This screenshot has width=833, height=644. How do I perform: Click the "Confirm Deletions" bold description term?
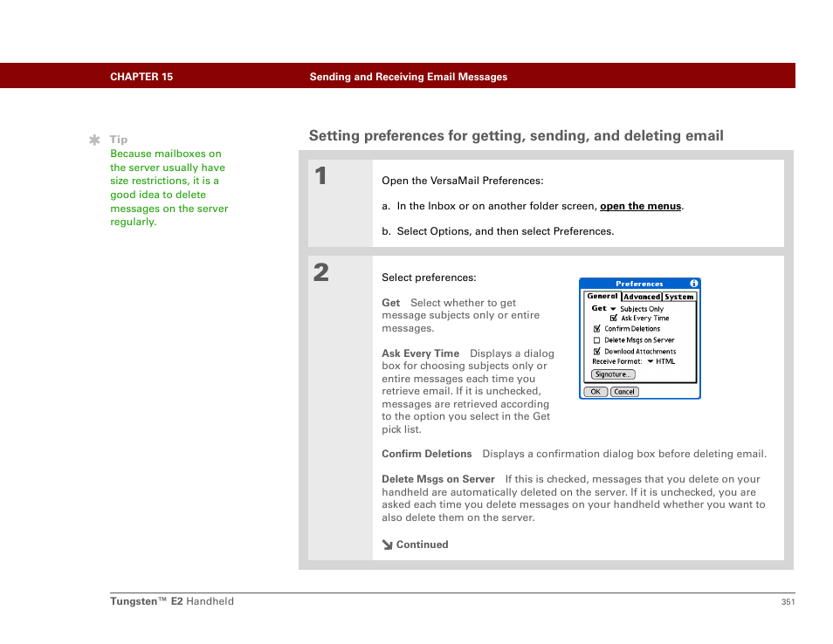coord(427,454)
